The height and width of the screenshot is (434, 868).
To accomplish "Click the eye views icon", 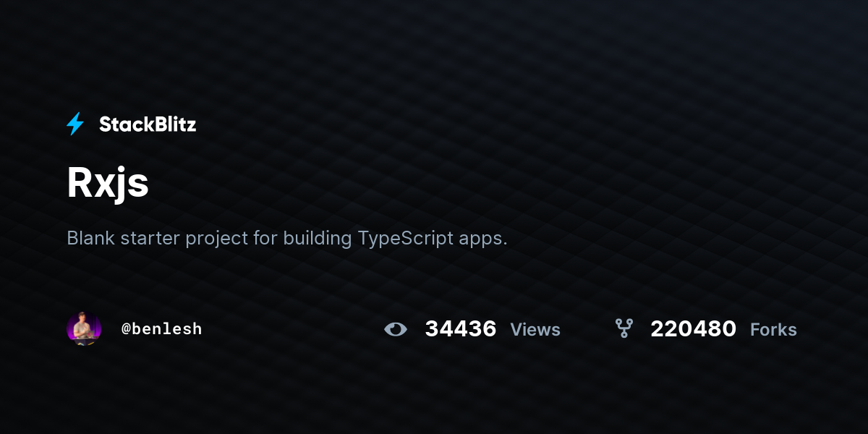I will tap(396, 329).
